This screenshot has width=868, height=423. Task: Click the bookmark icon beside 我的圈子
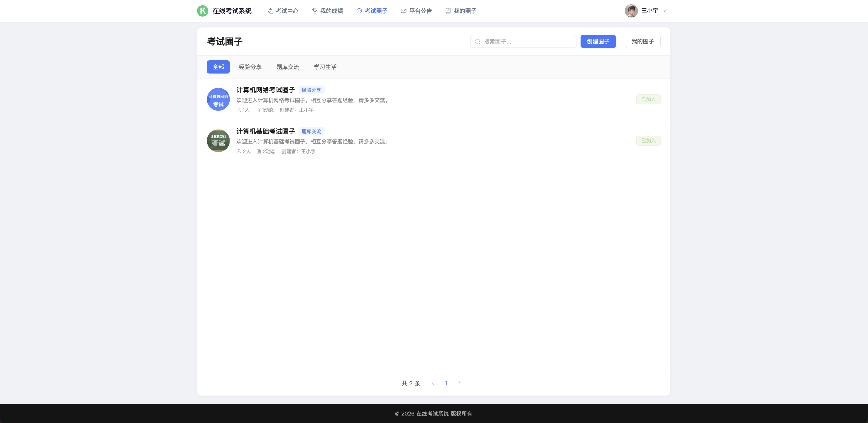(448, 11)
